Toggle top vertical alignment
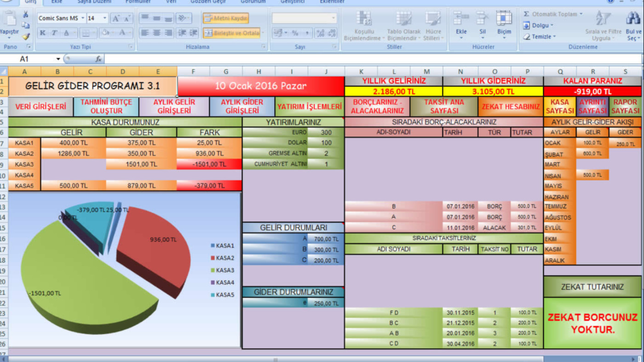The width and height of the screenshot is (644, 362). 145,18
